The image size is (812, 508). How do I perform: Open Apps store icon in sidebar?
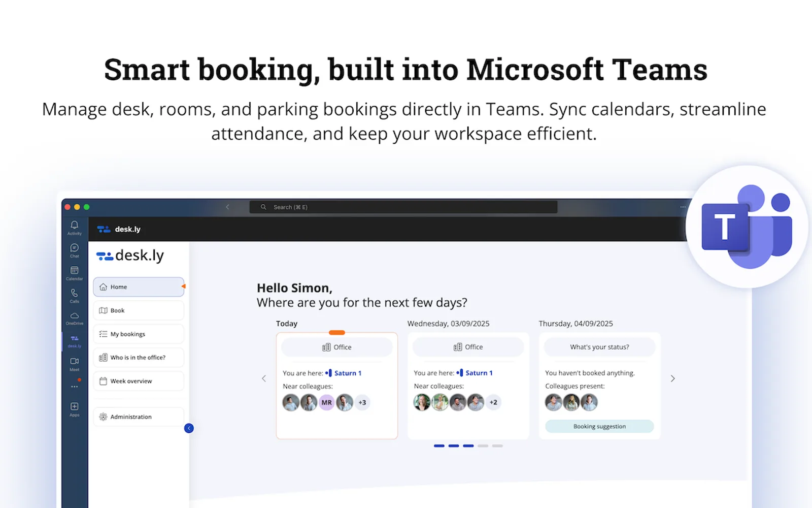pos(75,409)
